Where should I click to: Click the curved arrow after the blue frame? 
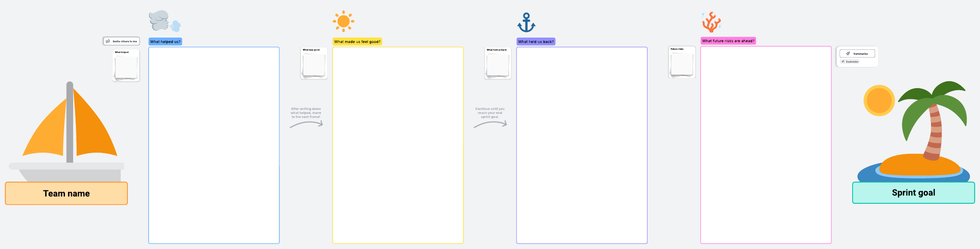[x=307, y=124]
